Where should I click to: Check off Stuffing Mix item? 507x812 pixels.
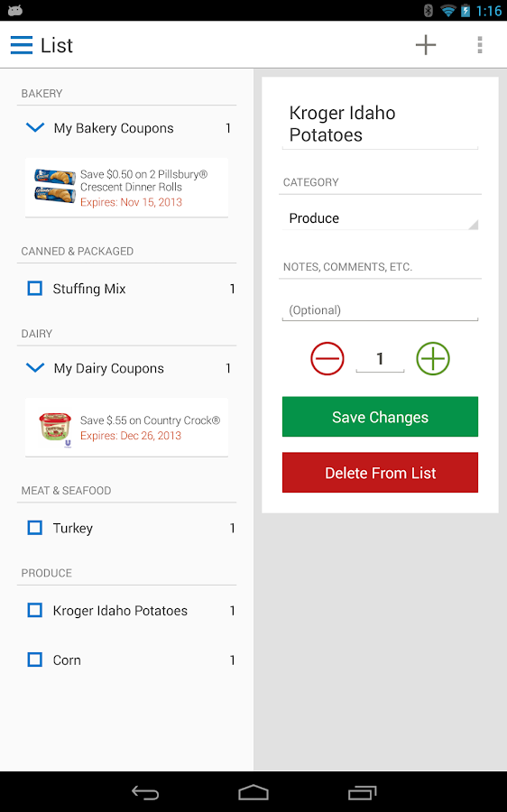34,289
